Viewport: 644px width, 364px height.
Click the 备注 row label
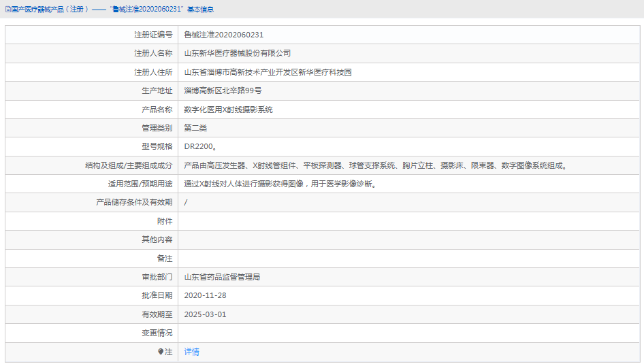click(165, 259)
